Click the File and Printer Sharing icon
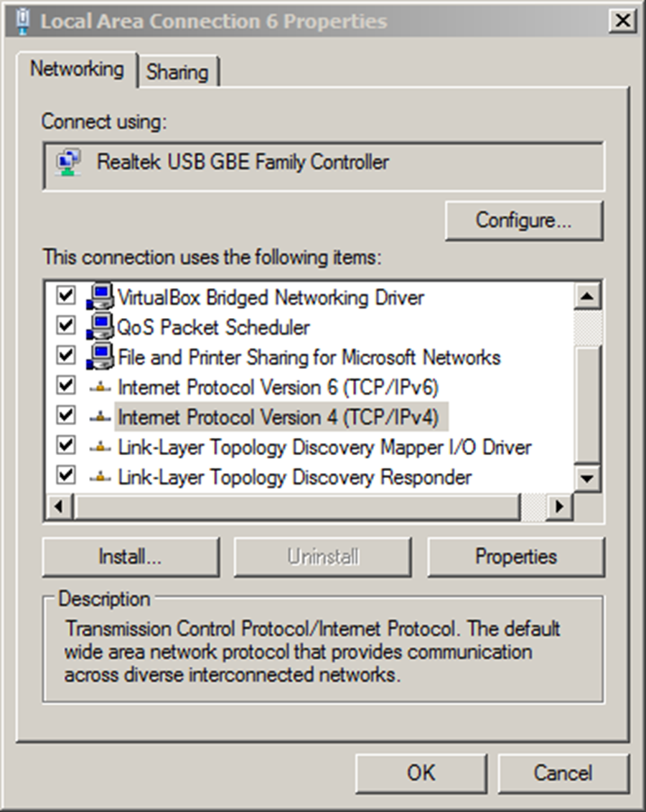The width and height of the screenshot is (646, 812). pyautogui.click(x=100, y=356)
